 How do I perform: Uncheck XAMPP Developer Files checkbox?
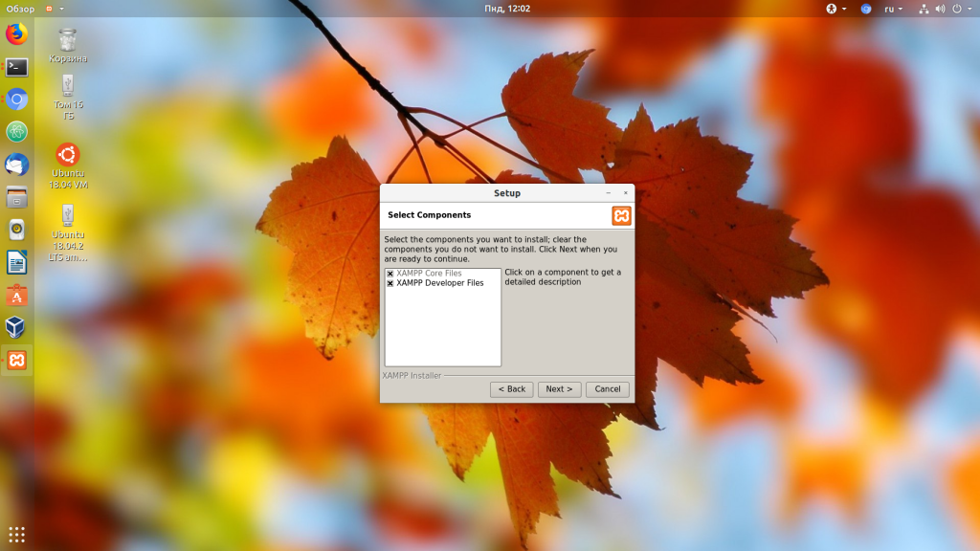pyautogui.click(x=390, y=283)
